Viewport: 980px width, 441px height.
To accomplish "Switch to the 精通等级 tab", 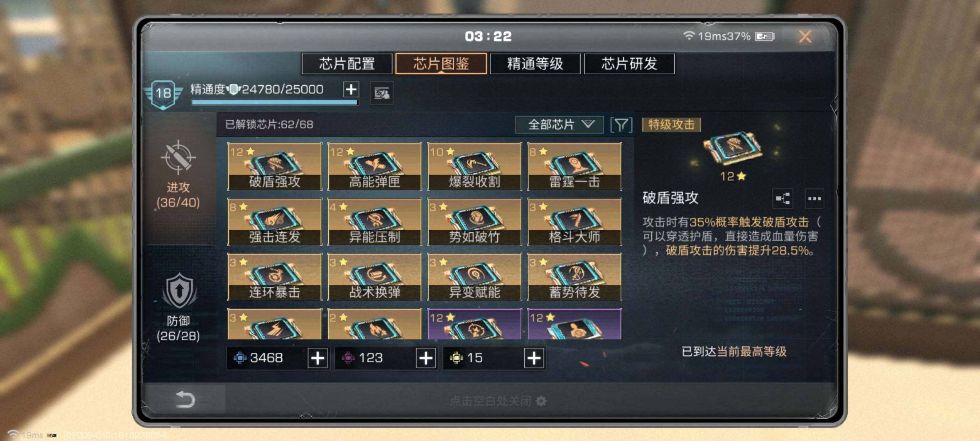I will click(x=535, y=64).
